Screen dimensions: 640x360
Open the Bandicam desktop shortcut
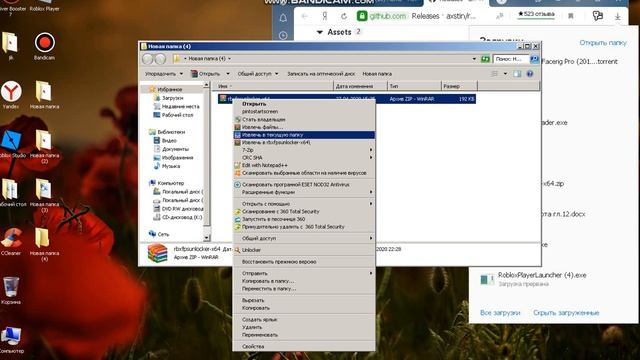pos(44,46)
